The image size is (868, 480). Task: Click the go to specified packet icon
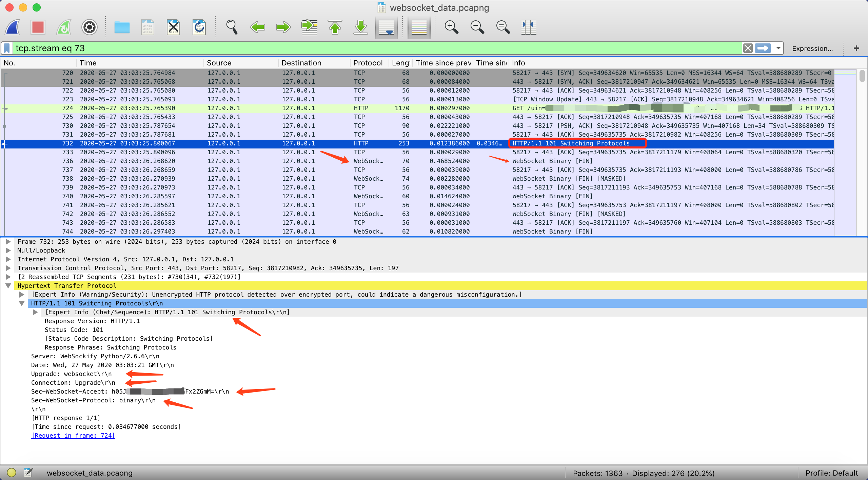pos(309,27)
